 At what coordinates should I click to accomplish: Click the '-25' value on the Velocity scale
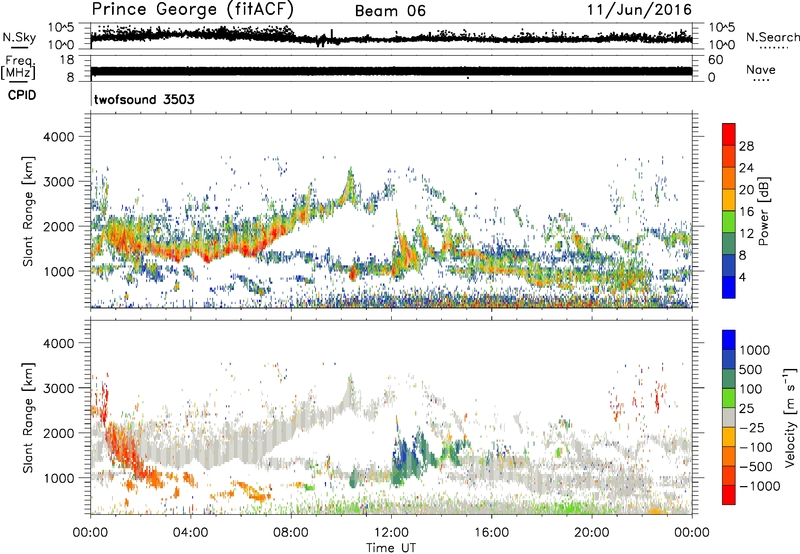(x=752, y=427)
